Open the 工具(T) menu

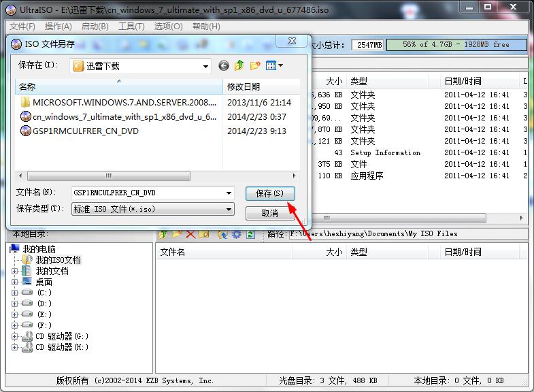(131, 27)
